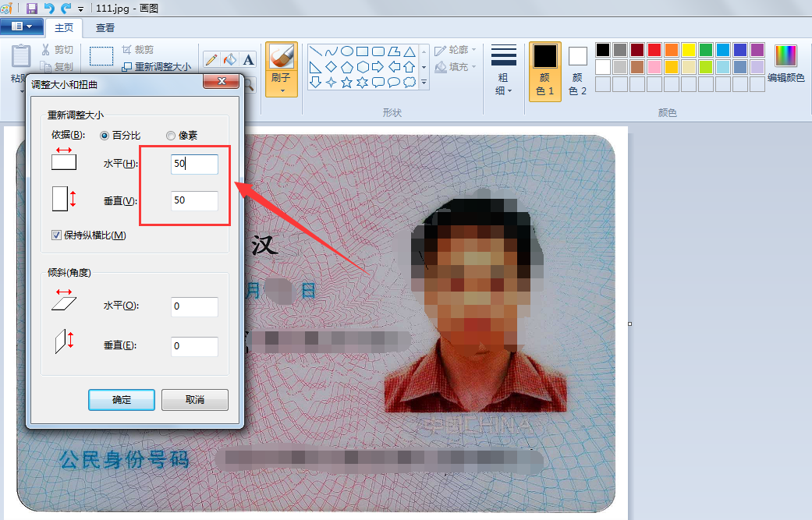Click the 裁剪 (crop) command

138,50
